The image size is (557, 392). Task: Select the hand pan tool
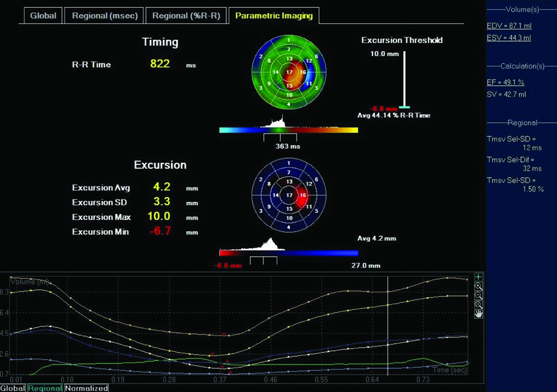tap(478, 314)
